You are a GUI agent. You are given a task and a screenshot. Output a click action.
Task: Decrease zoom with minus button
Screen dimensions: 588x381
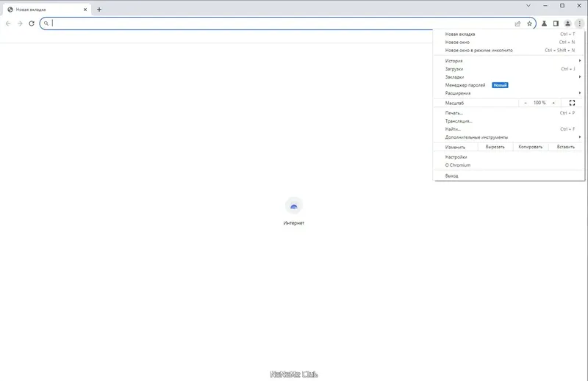click(525, 103)
